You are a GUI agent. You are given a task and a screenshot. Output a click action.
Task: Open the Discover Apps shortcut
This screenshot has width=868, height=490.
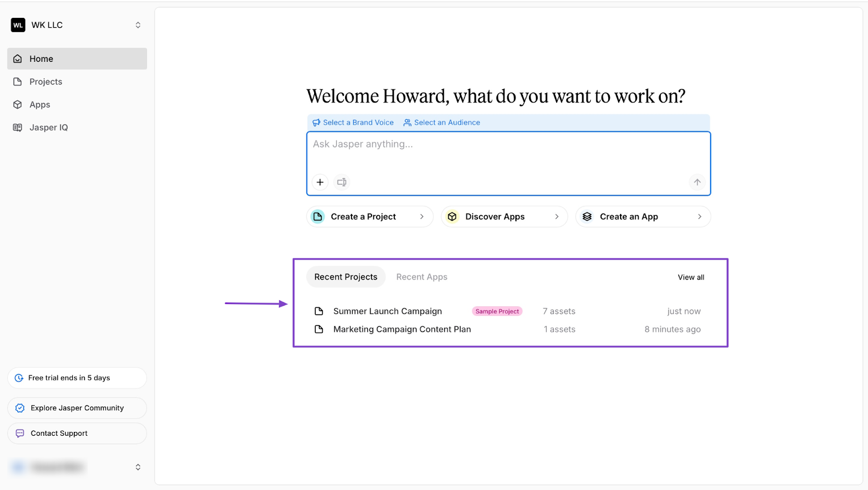point(505,217)
